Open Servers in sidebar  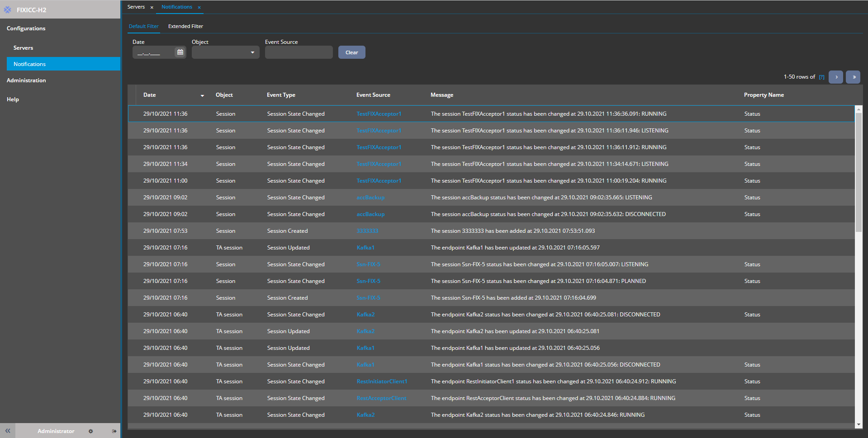tap(23, 47)
